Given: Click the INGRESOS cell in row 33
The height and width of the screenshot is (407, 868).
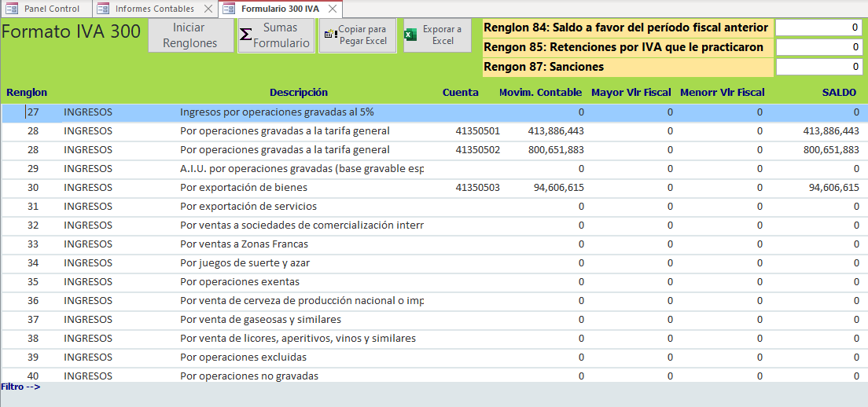Looking at the screenshot, I should pos(88,244).
